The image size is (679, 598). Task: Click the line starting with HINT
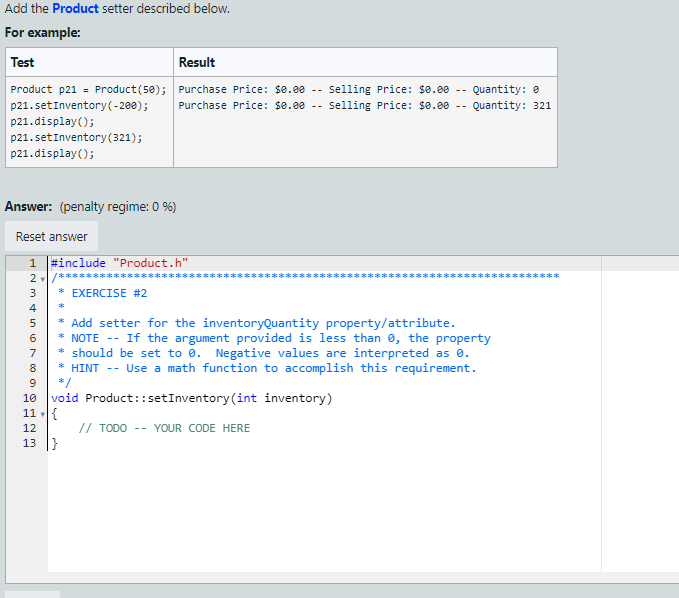[267, 368]
